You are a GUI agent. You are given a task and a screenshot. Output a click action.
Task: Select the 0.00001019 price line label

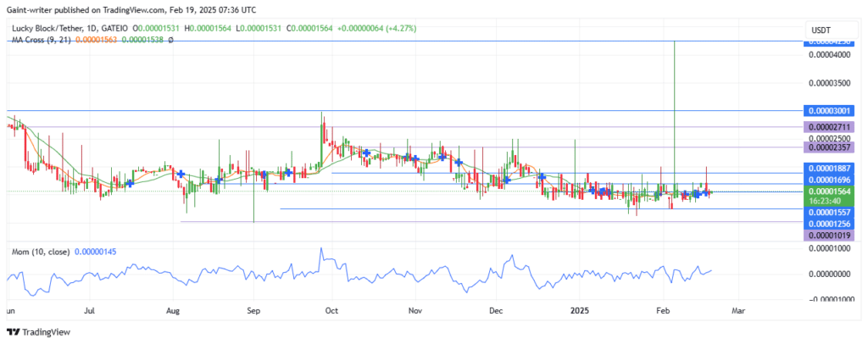pyautogui.click(x=829, y=236)
